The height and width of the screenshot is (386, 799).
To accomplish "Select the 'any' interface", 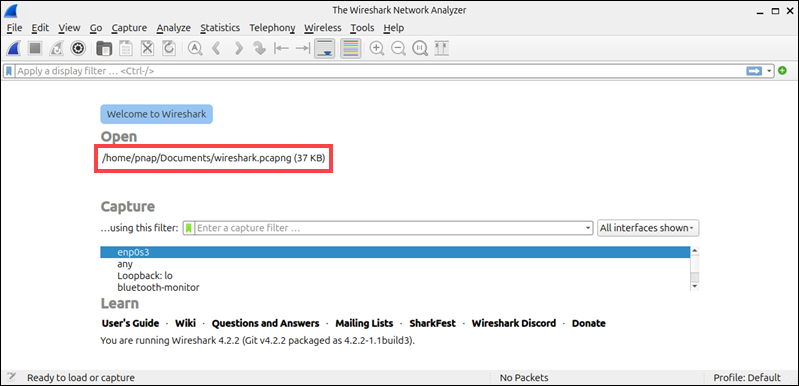I will click(395, 264).
